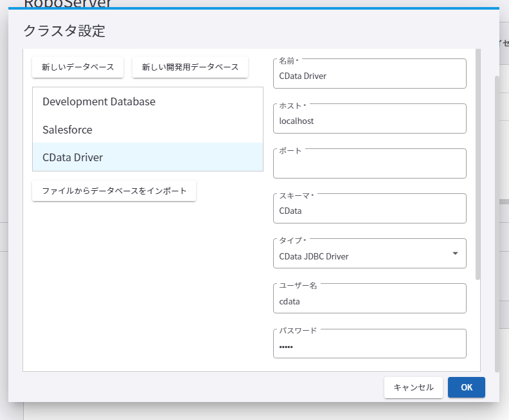Cancel with the キャンセル button
The image size is (509, 420).
pos(413,387)
